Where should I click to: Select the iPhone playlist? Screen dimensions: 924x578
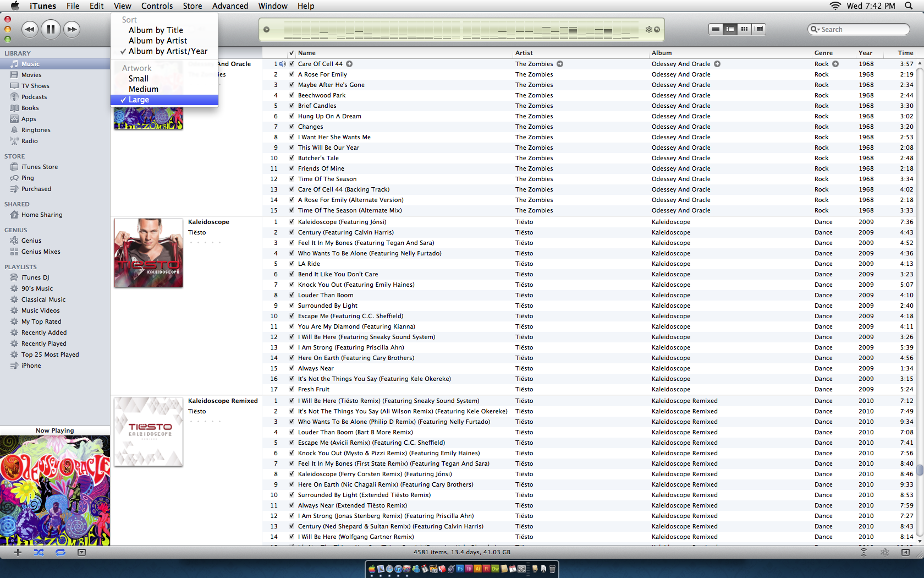[x=31, y=366]
